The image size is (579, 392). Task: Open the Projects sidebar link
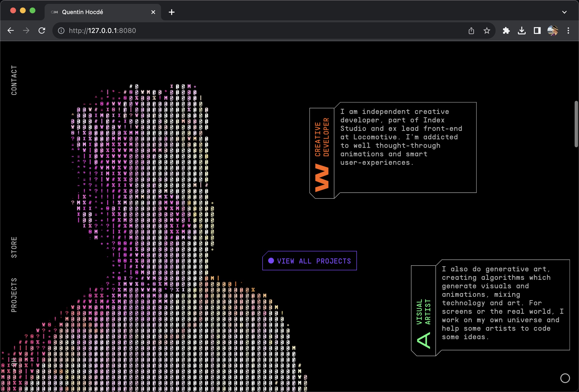pos(14,295)
